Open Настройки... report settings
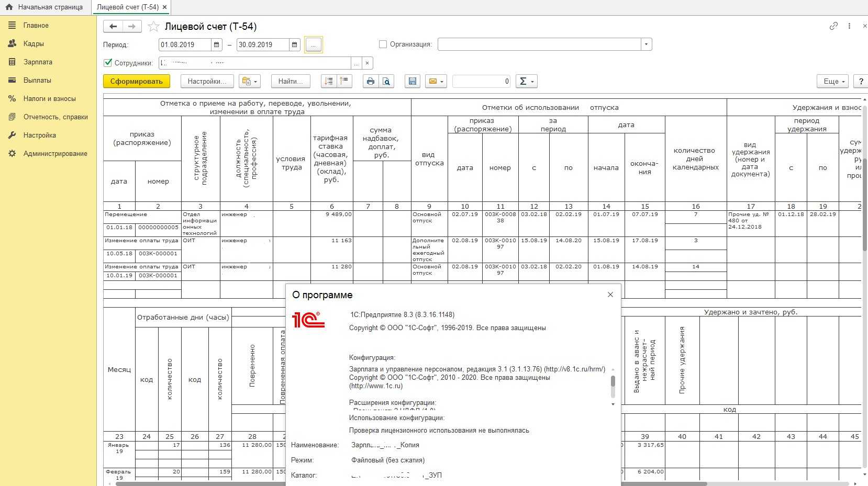The image size is (868, 486). [x=207, y=81]
